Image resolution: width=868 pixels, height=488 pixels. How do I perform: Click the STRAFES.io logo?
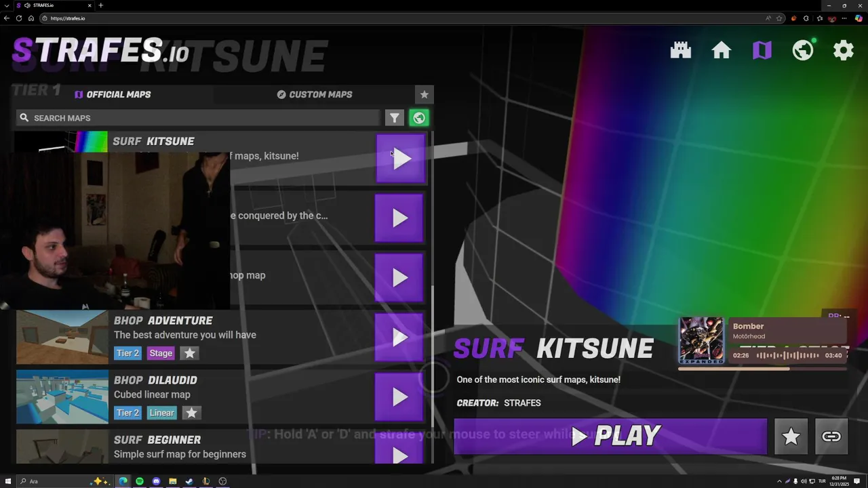click(100, 51)
